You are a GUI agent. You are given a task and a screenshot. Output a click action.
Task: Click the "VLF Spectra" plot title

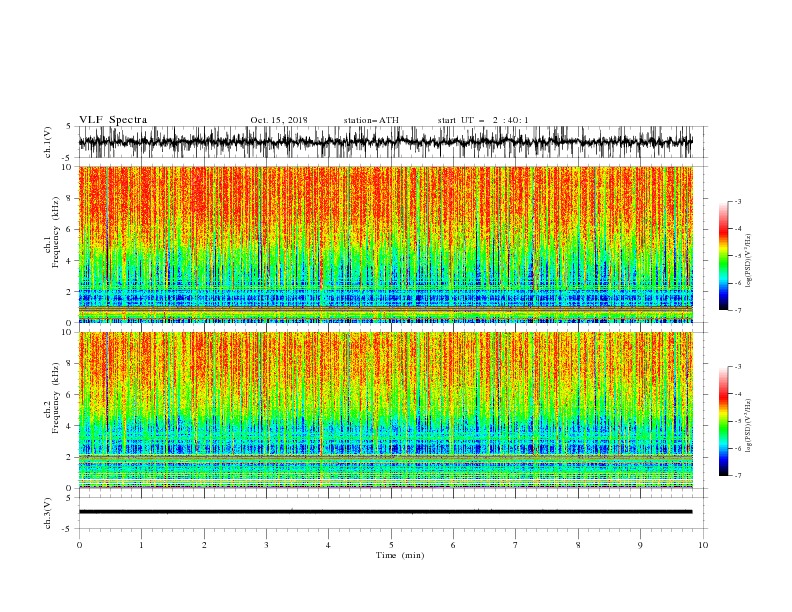pyautogui.click(x=113, y=120)
